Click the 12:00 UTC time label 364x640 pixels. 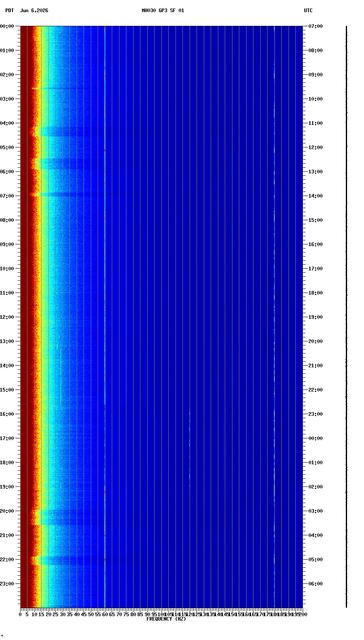coord(316,147)
